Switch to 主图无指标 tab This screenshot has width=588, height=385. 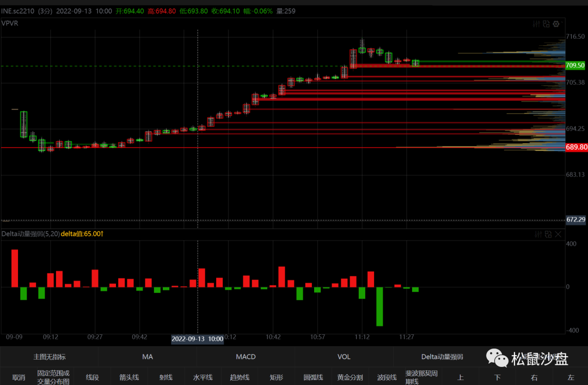point(49,357)
